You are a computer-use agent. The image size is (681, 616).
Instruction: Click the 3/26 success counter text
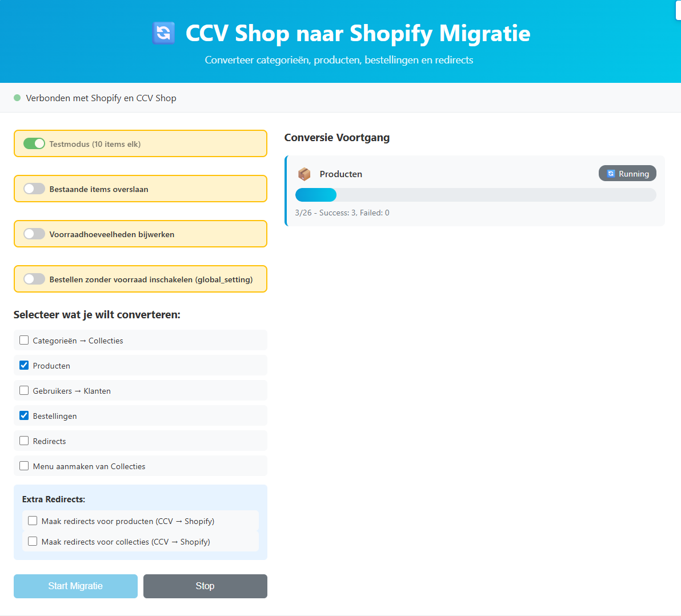point(342,212)
